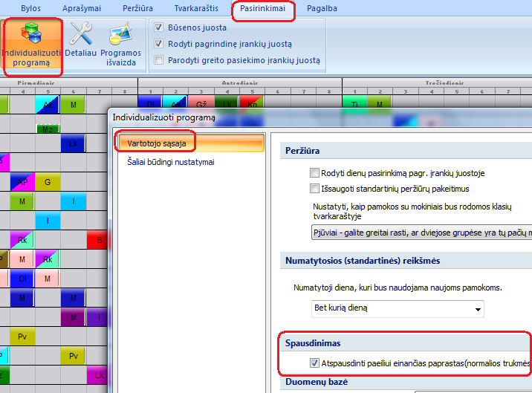Toggle the Būsenos juosta checkbox
The width and height of the screenshot is (532, 393).
tap(158, 27)
